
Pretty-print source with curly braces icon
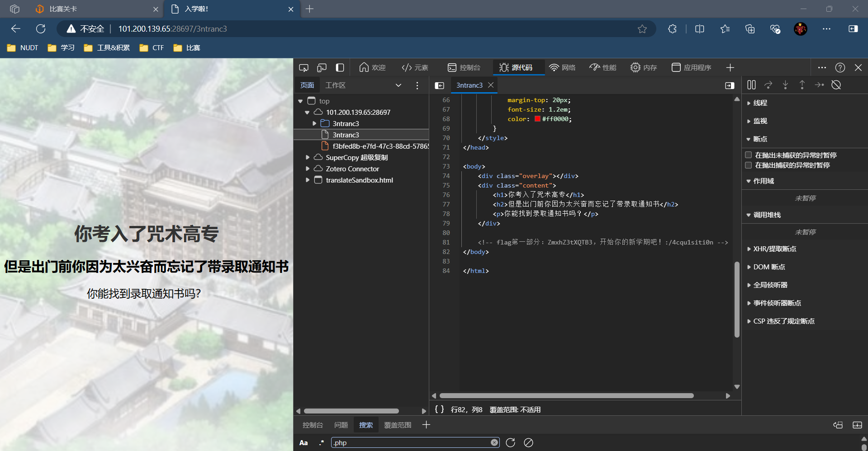[439, 409]
